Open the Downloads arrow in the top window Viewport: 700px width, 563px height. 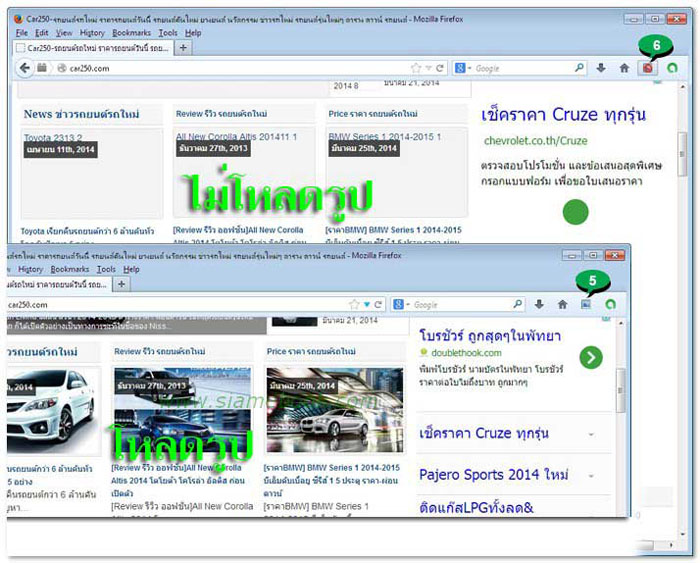click(x=601, y=68)
